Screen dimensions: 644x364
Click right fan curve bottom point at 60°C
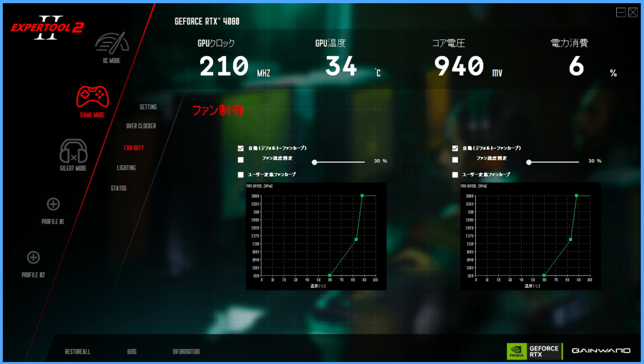point(544,275)
